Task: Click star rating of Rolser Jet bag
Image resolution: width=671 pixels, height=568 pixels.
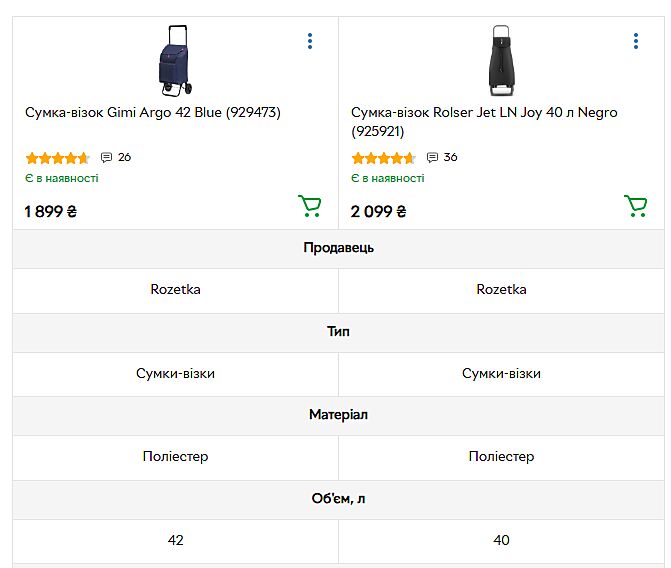Action: click(x=383, y=158)
